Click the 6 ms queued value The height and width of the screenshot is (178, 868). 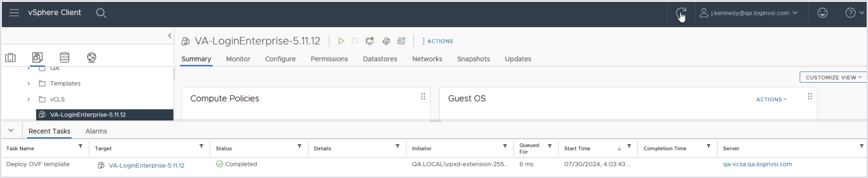coord(527,164)
